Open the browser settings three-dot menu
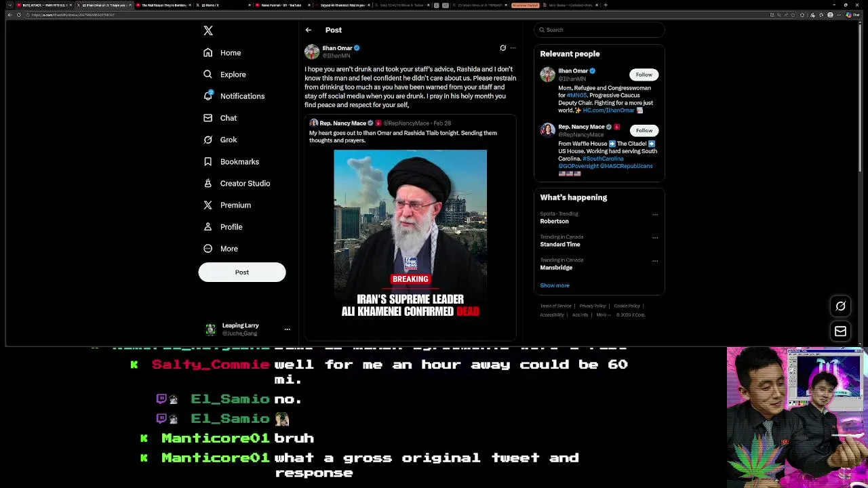Screen dimensions: 868x488 click(839, 15)
